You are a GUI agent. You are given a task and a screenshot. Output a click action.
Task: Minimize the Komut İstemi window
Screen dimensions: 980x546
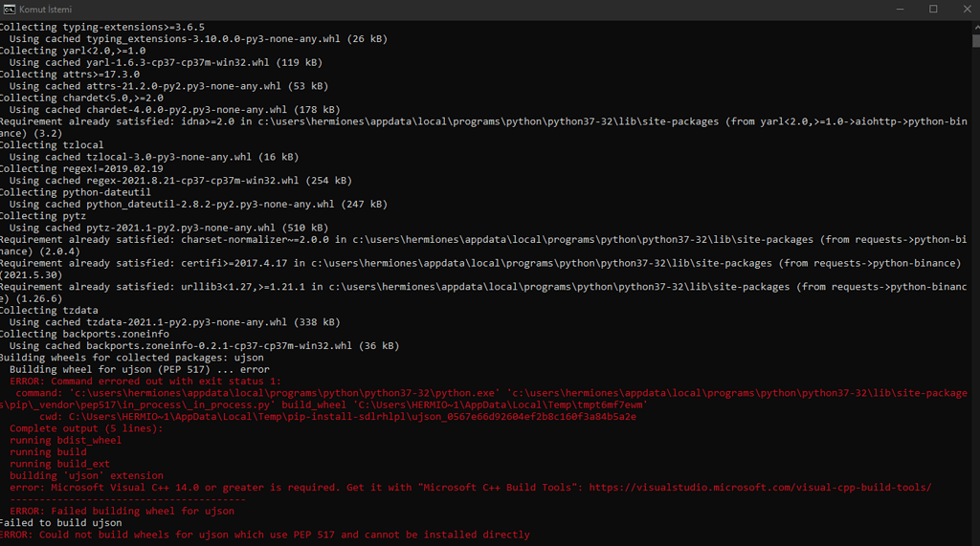click(x=900, y=10)
